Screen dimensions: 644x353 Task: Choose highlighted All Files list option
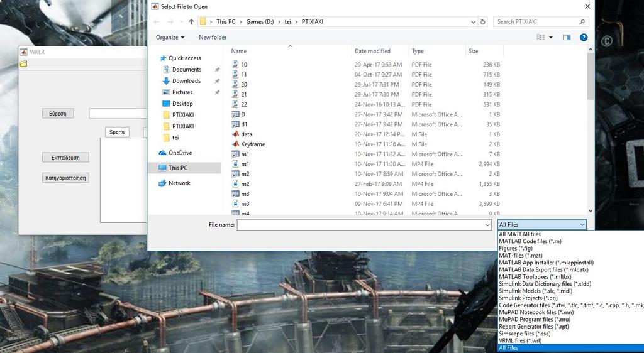(x=571, y=348)
